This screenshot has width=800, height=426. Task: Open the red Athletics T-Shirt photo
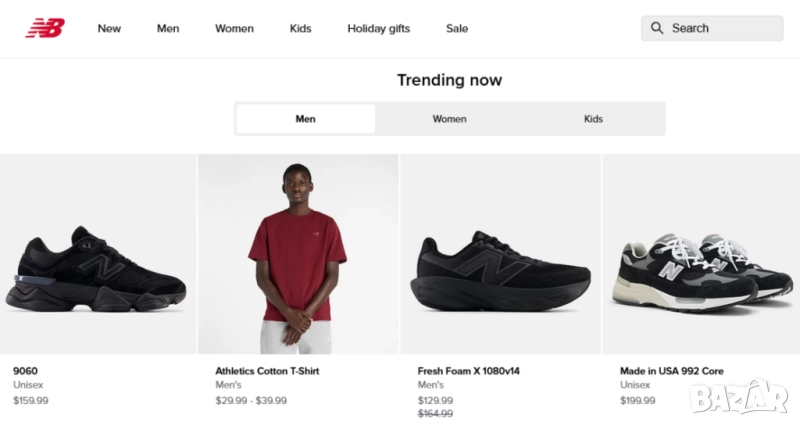pos(298,254)
